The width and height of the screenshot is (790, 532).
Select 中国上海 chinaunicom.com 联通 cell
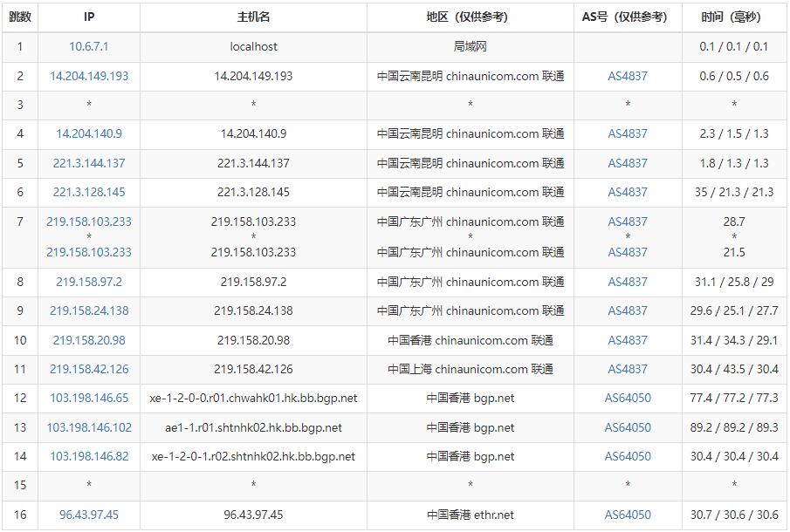pyautogui.click(x=470, y=369)
